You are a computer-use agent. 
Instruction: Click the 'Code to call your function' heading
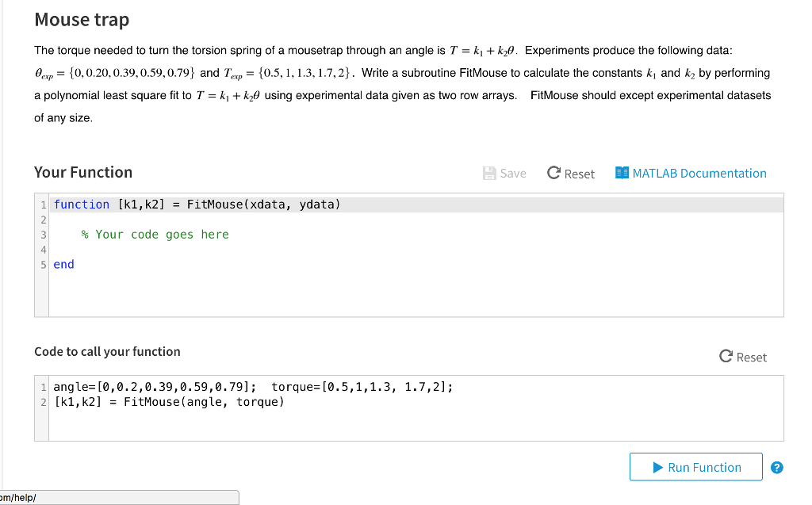[x=107, y=351]
